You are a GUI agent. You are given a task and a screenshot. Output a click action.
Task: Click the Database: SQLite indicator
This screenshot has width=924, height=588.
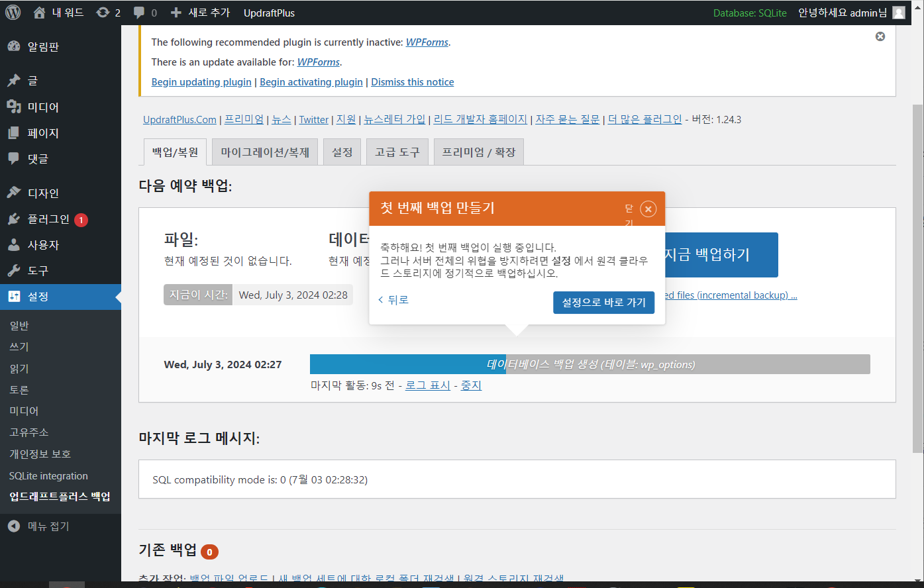click(x=750, y=13)
